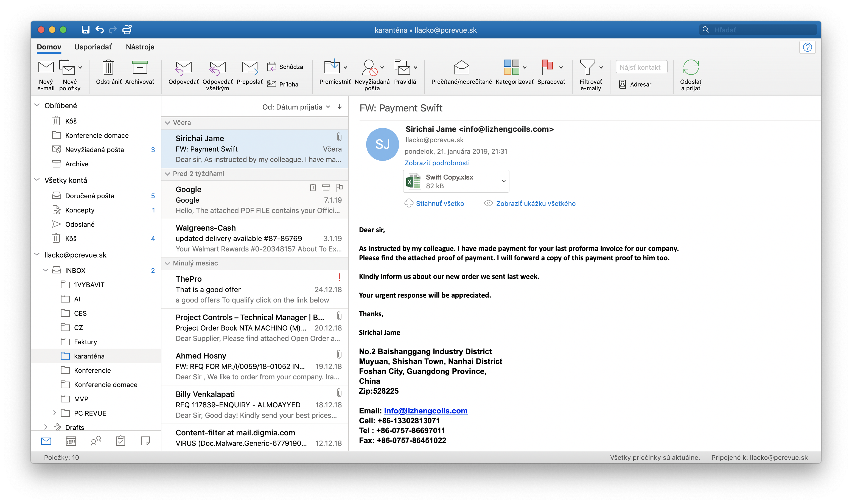Click the Preposlať forward icon
This screenshot has width=852, height=504.
pos(250,68)
